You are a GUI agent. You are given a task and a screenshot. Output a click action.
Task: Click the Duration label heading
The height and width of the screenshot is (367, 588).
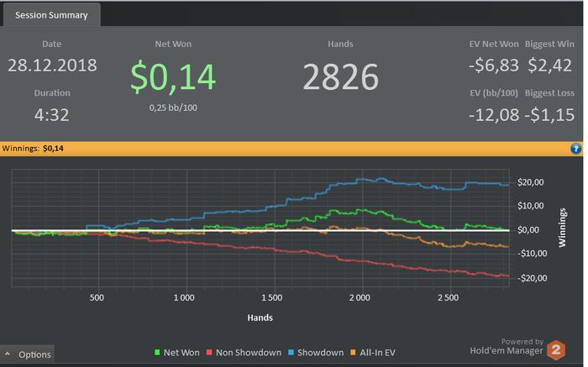tap(52, 93)
